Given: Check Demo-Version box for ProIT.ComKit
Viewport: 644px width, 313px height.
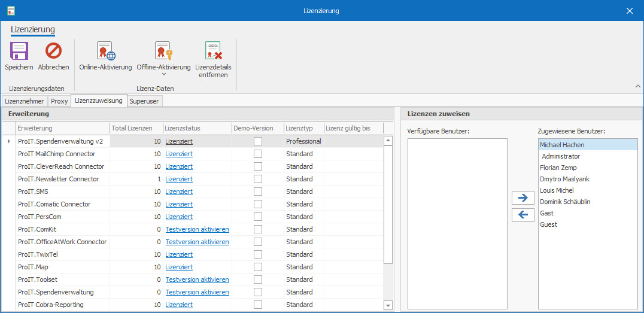Looking at the screenshot, I should click(257, 229).
